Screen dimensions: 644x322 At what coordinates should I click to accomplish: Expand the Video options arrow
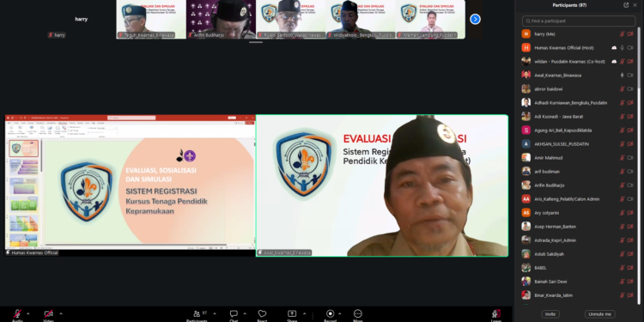pyautogui.click(x=61, y=313)
